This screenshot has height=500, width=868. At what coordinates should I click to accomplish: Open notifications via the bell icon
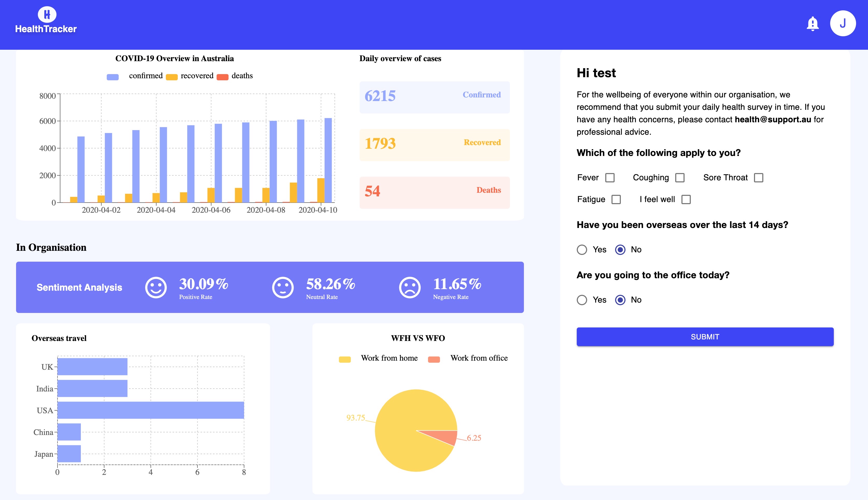pyautogui.click(x=812, y=24)
